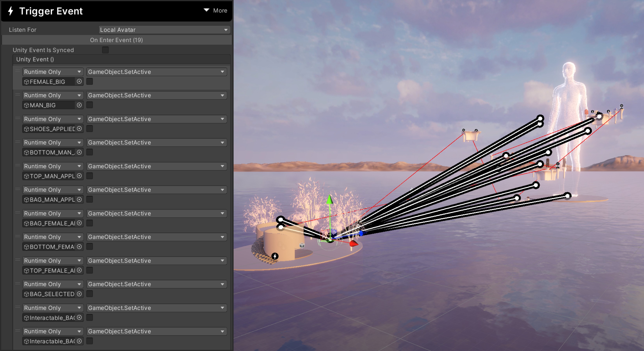Open object picker for BAG_SELECTED field
Viewport: 644px width, 351px height.
click(79, 294)
